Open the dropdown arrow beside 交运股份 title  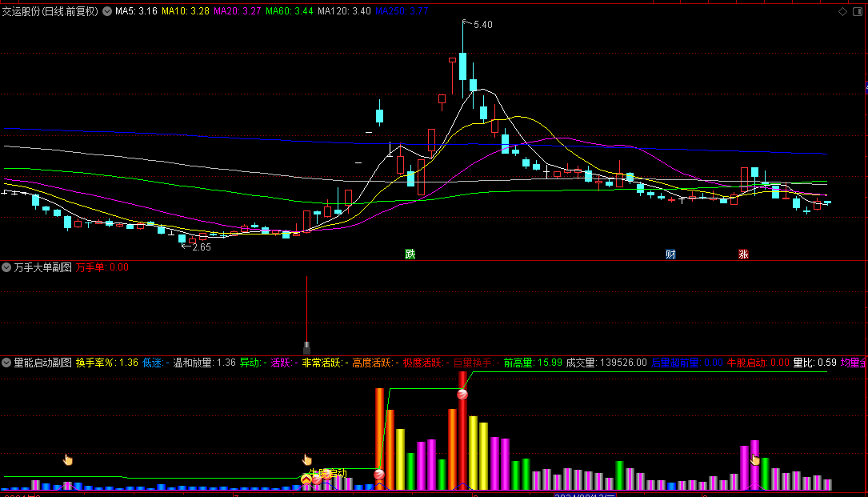107,11
